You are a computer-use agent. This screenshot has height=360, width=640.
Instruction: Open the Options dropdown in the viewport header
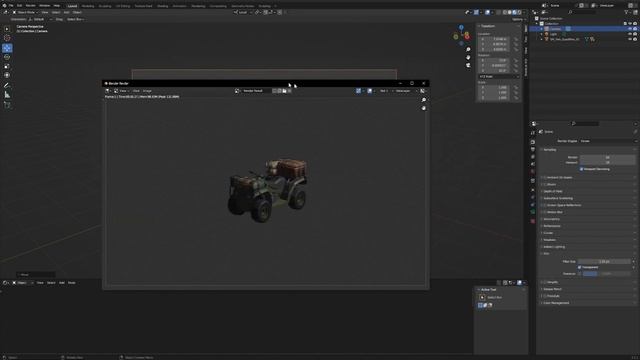(x=518, y=19)
